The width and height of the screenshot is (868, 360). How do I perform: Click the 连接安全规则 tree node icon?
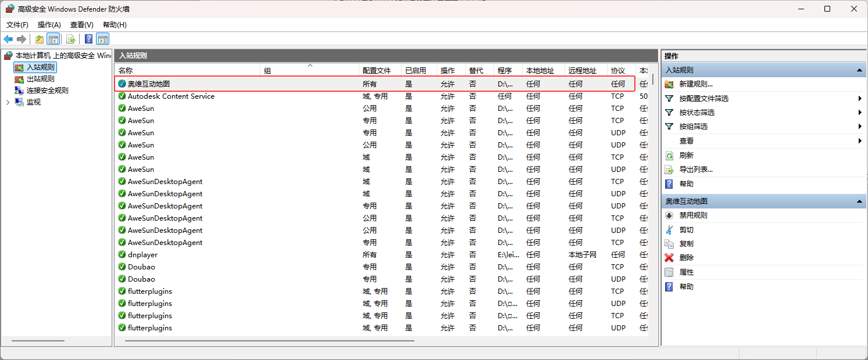click(19, 91)
